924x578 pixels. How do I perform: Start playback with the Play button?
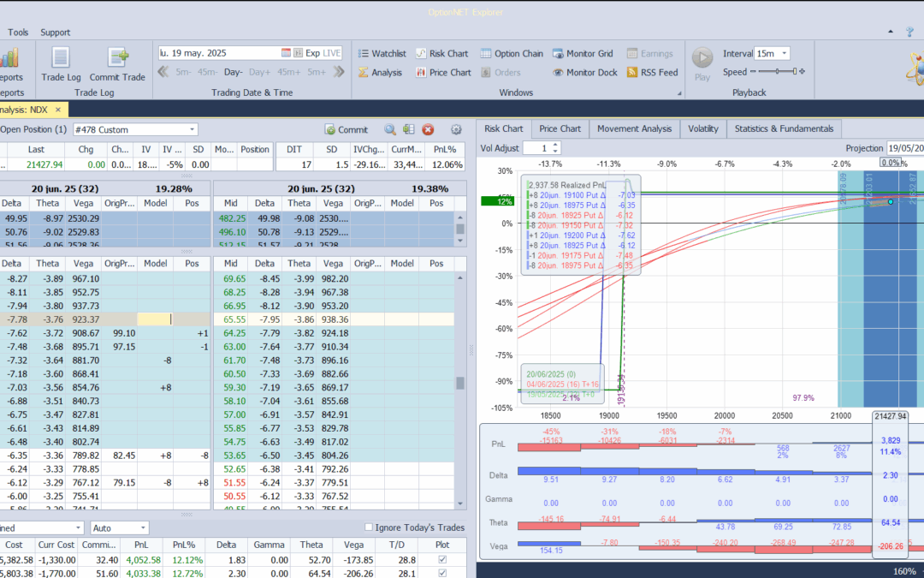point(702,63)
